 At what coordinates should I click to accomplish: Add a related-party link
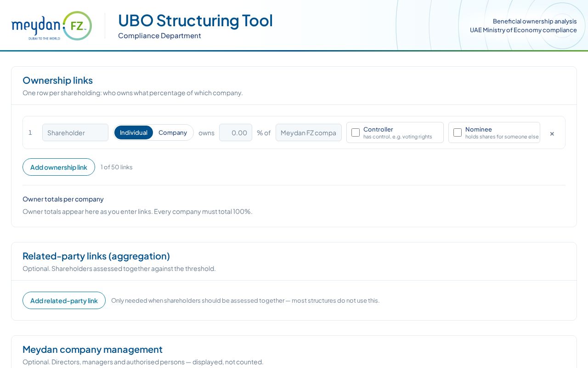64,300
